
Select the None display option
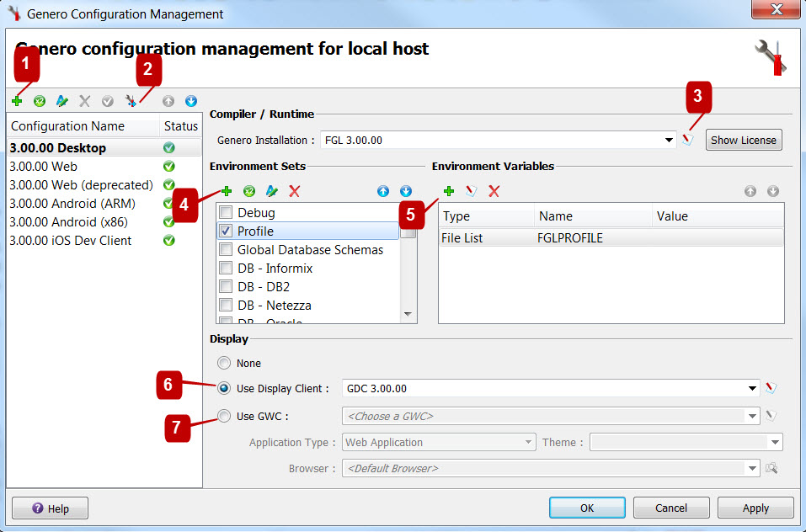coord(224,363)
